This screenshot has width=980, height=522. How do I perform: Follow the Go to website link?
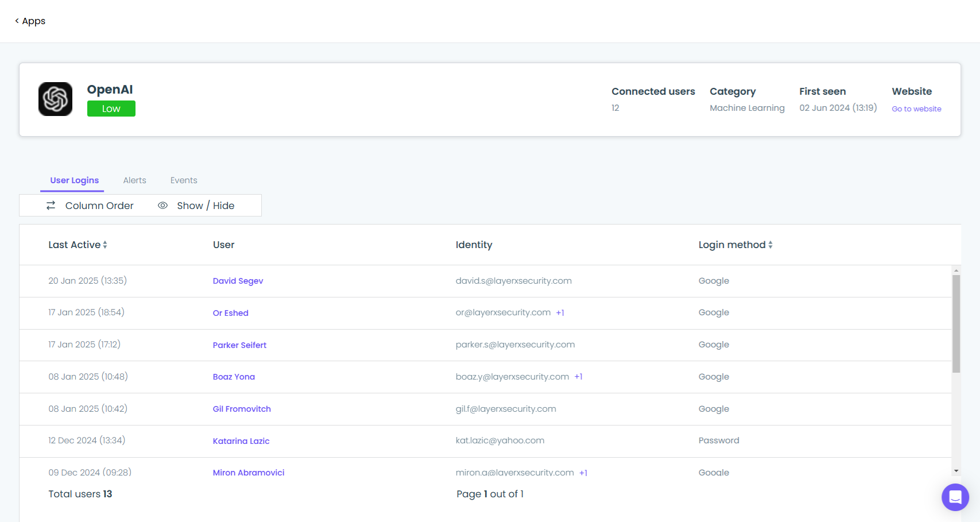[916, 109]
